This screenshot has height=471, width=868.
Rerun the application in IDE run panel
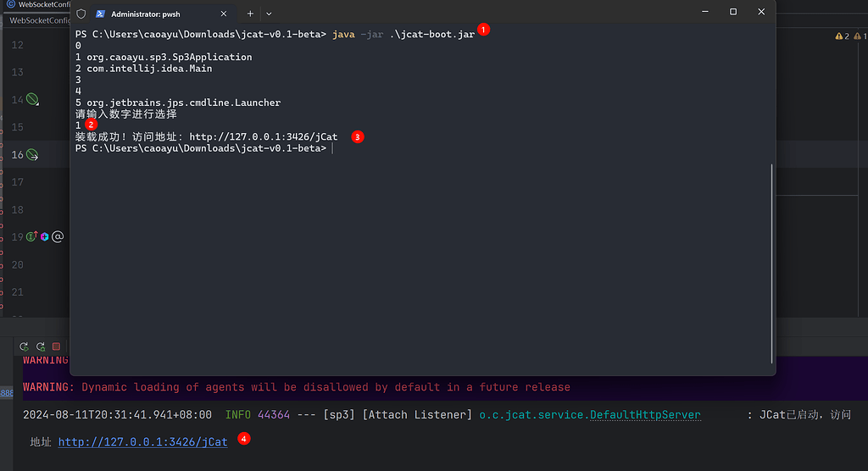coord(24,346)
